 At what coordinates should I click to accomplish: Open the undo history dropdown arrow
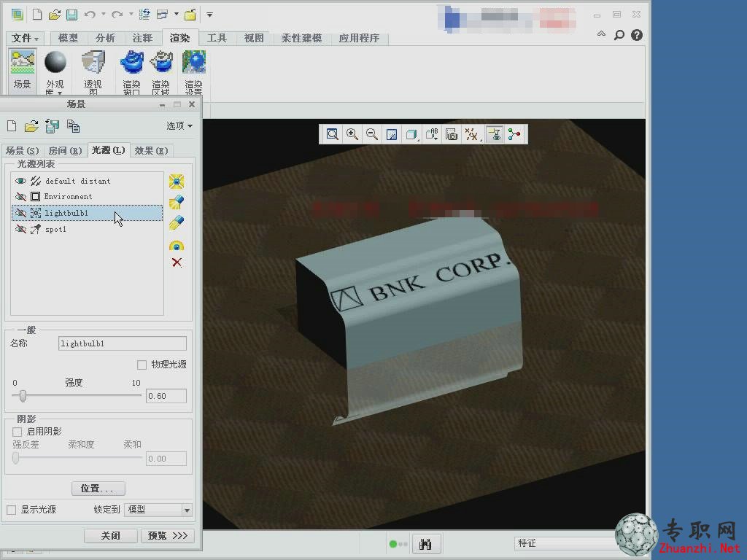[x=104, y=15]
